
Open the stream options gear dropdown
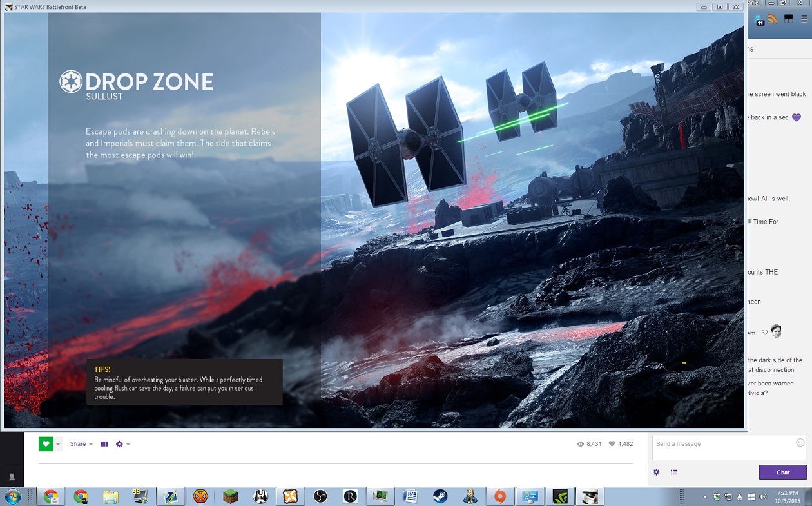122,444
